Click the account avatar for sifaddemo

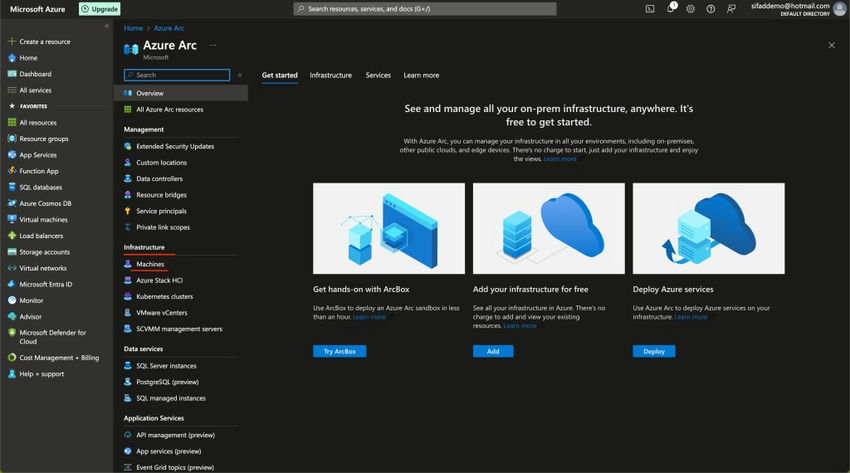[840, 9]
